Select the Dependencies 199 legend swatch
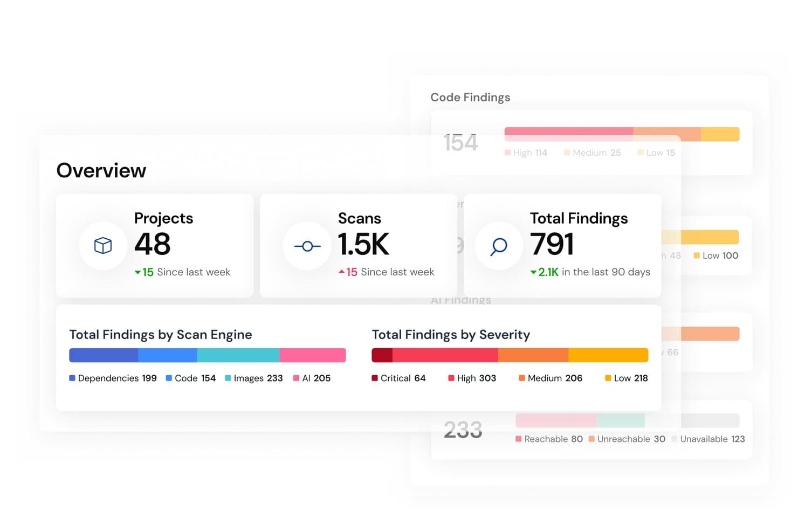 [x=72, y=378]
